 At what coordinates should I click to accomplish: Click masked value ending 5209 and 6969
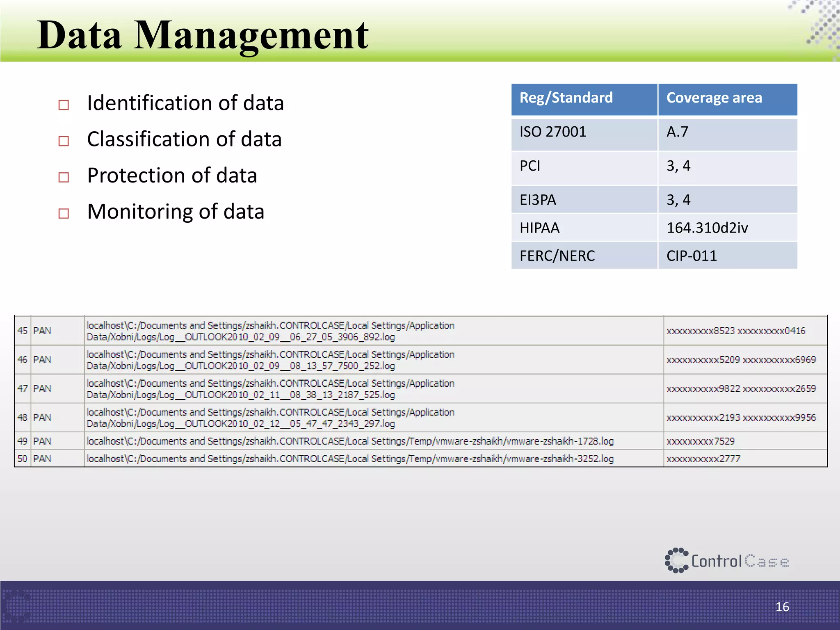pos(741,360)
